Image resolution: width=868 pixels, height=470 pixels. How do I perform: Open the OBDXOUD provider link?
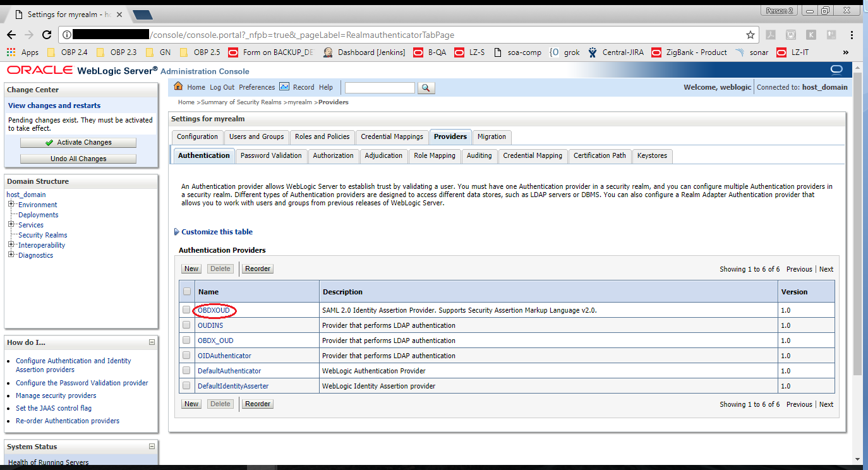coord(214,310)
